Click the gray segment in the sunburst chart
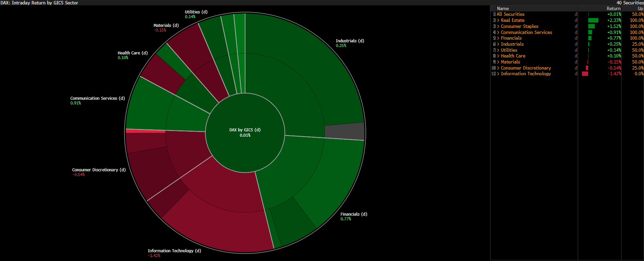 click(x=344, y=131)
